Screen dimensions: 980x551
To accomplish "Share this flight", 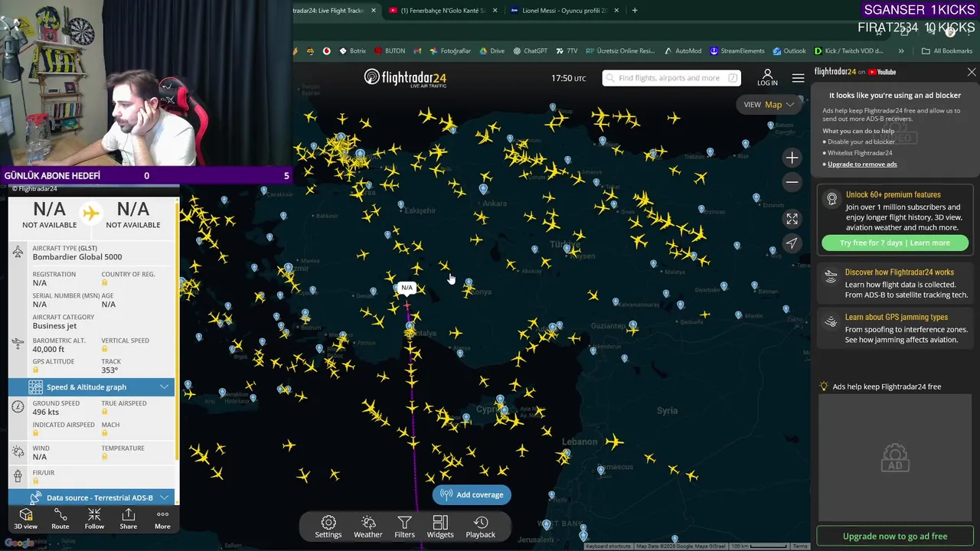I will coord(129,519).
